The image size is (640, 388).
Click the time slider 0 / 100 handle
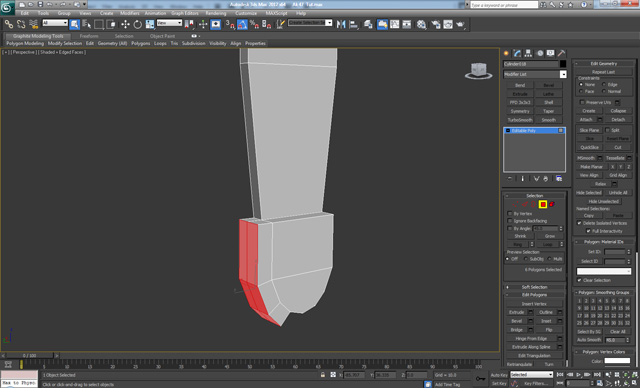[29, 356]
